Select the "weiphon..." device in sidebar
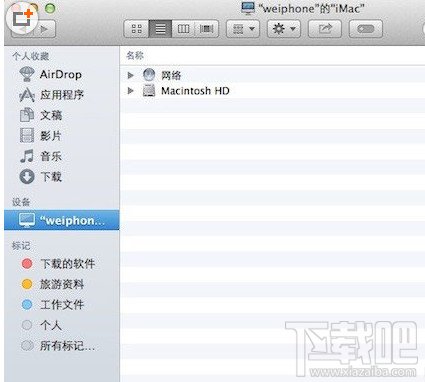 (62, 220)
